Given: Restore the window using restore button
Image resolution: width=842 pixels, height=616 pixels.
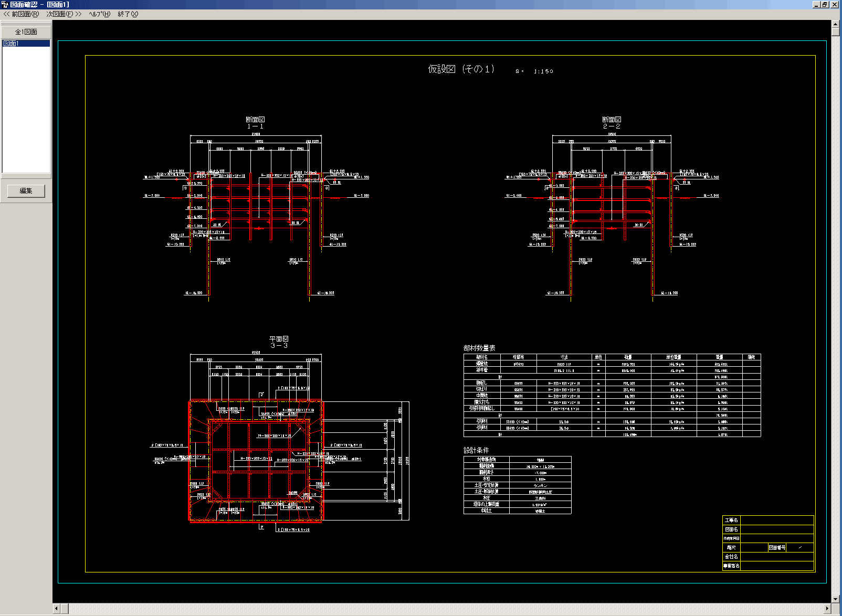Looking at the screenshot, I should pos(825,4).
